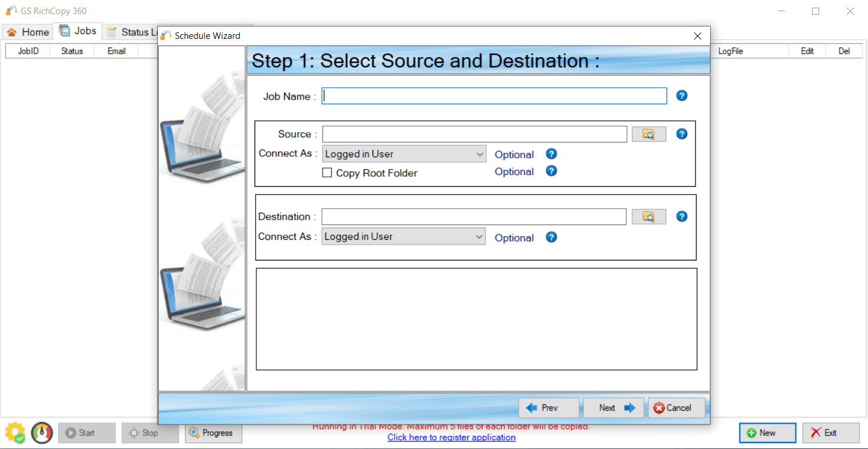Screen dimensions: 868x449
Task: Go back with the Prev button
Action: [x=549, y=408]
